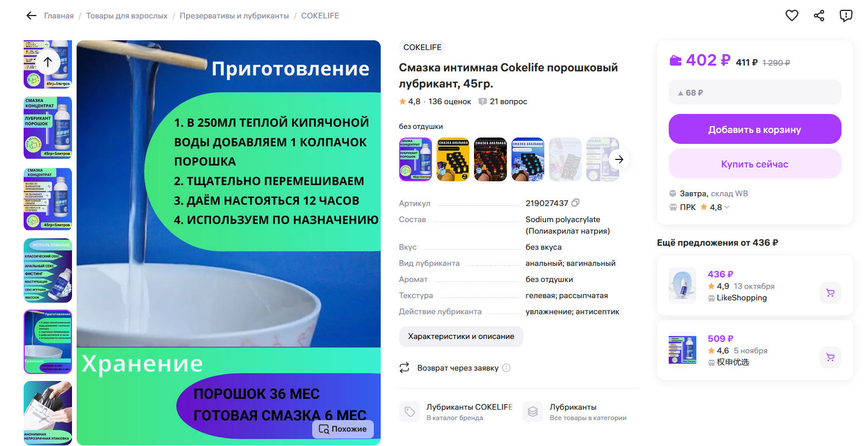Open Лубриканты, все товары в категории
This screenshot has width=868, height=446.
tap(574, 412)
